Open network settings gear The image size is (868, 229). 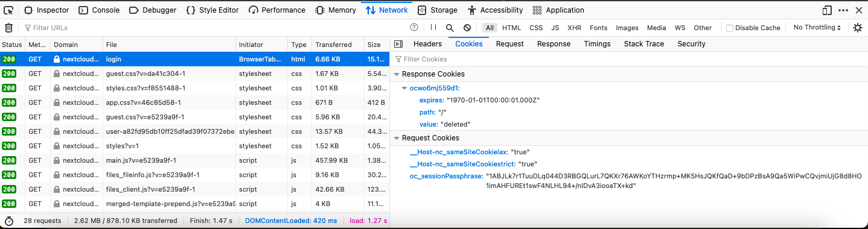pyautogui.click(x=858, y=28)
